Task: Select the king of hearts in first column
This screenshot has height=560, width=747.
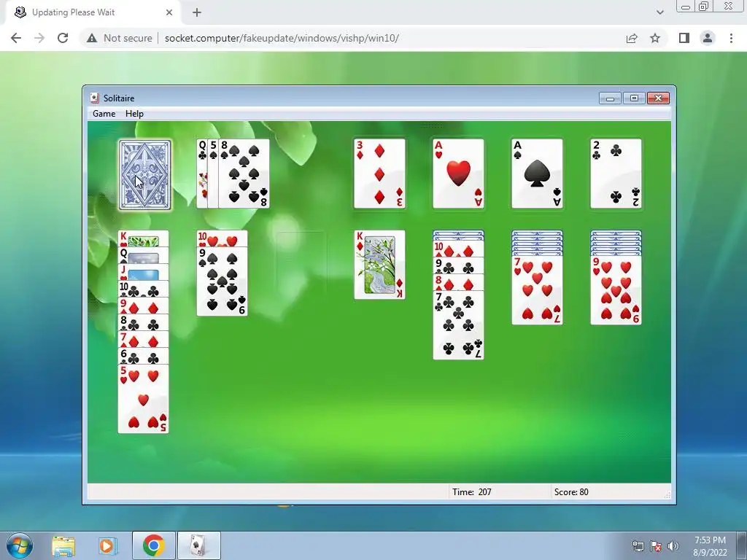Action: [144, 238]
